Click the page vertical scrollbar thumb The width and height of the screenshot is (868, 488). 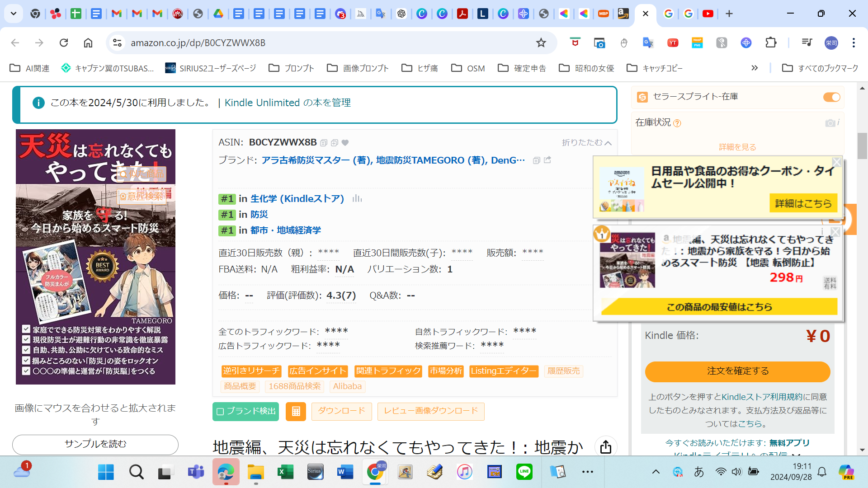(x=862, y=146)
